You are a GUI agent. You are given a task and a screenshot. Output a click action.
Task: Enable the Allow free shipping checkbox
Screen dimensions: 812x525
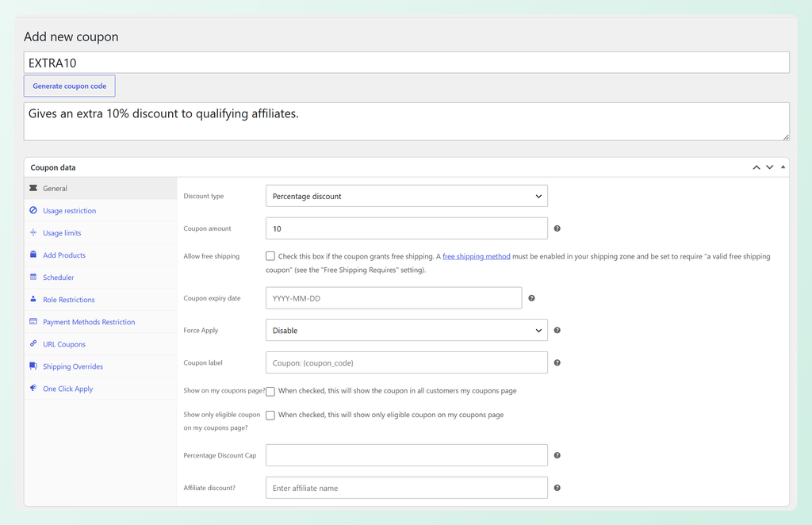point(270,256)
